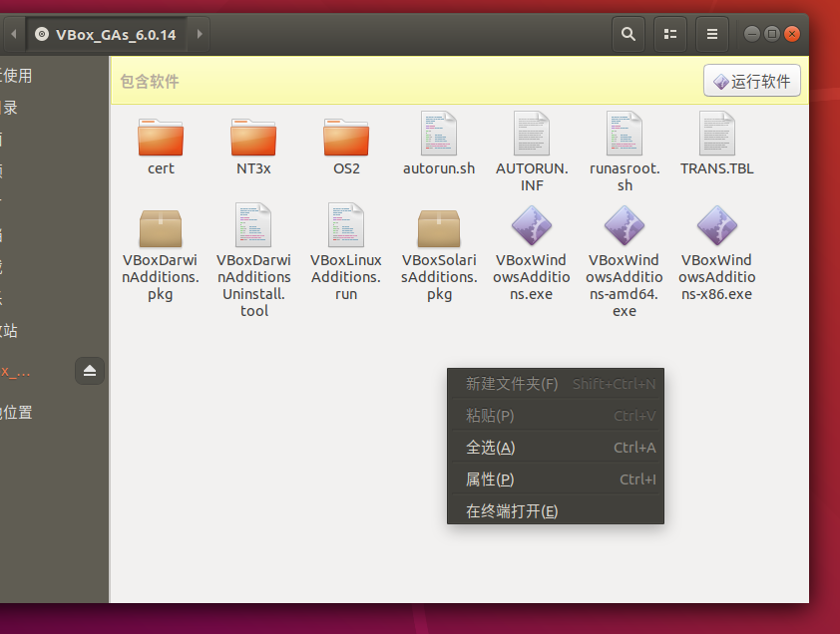This screenshot has height=634, width=840.
Task: Select VBoxWindowsAdditions-amd64.exe icon
Action: coord(625,226)
